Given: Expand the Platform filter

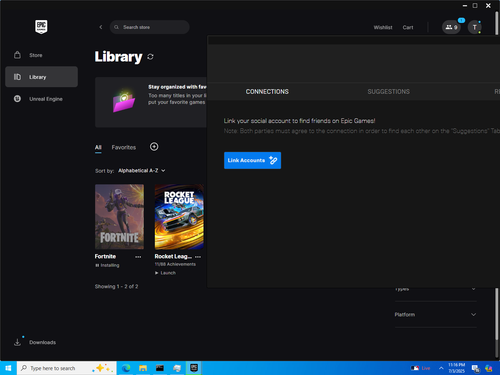Looking at the screenshot, I should click(435, 315).
